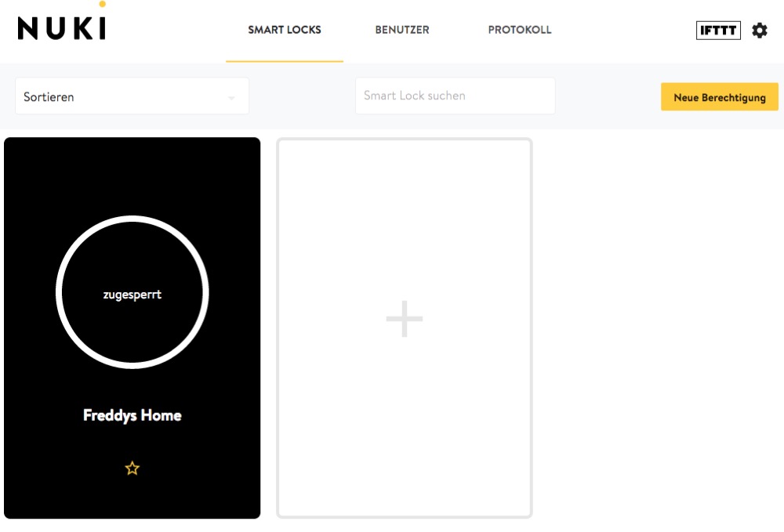Image resolution: width=784 pixels, height=532 pixels.
Task: Toggle favorite star on Freddys Home
Action: (132, 468)
